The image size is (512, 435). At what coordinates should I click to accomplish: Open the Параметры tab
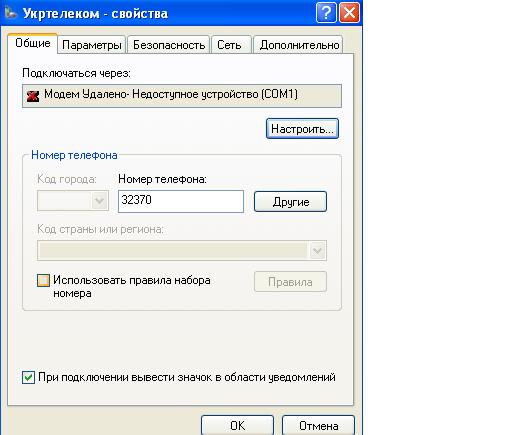click(x=92, y=45)
